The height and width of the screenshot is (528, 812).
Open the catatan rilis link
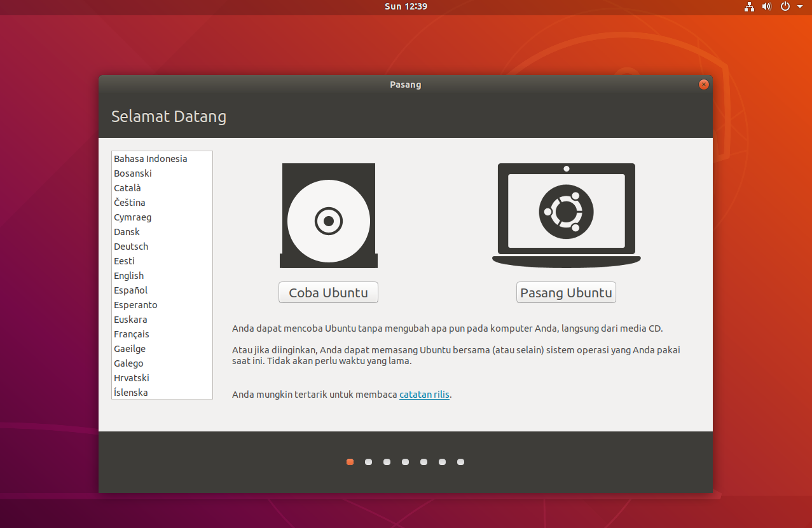[424, 395]
